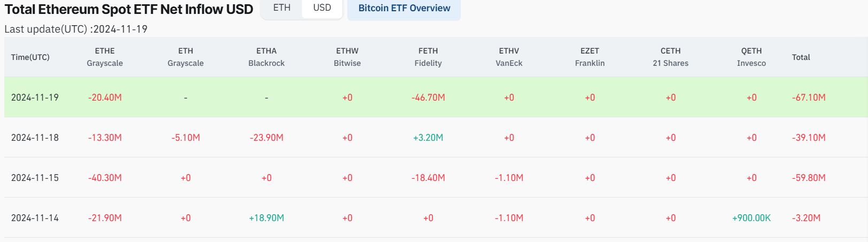Click the Total column header

(x=801, y=57)
